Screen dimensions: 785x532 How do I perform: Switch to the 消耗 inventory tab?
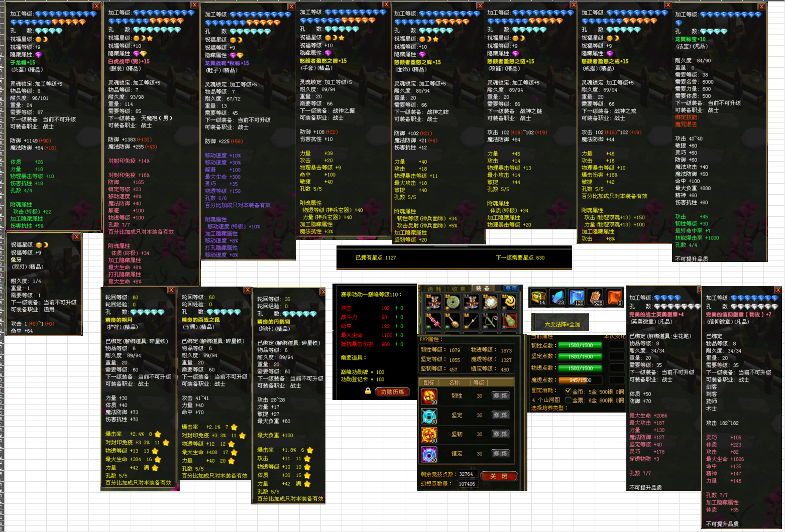(434, 289)
